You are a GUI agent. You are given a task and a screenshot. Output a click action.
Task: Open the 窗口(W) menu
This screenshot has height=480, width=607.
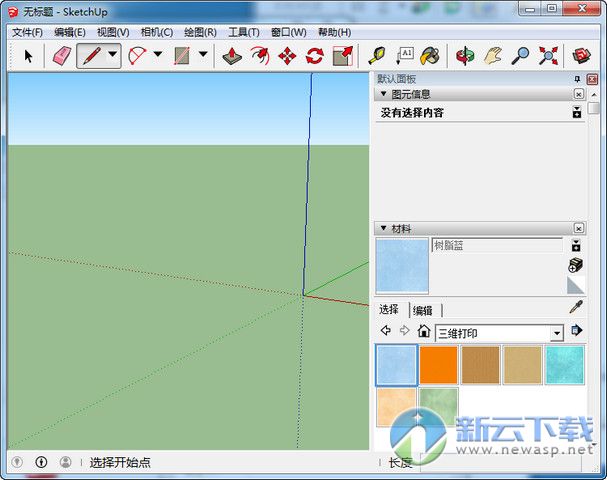[289, 32]
